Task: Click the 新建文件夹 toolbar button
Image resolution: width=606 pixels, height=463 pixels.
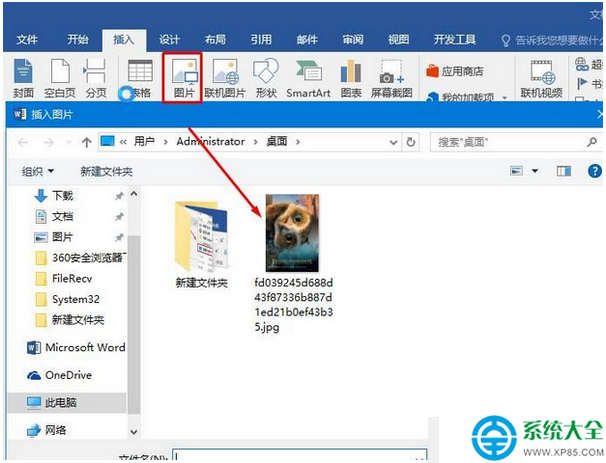Action: 106,171
